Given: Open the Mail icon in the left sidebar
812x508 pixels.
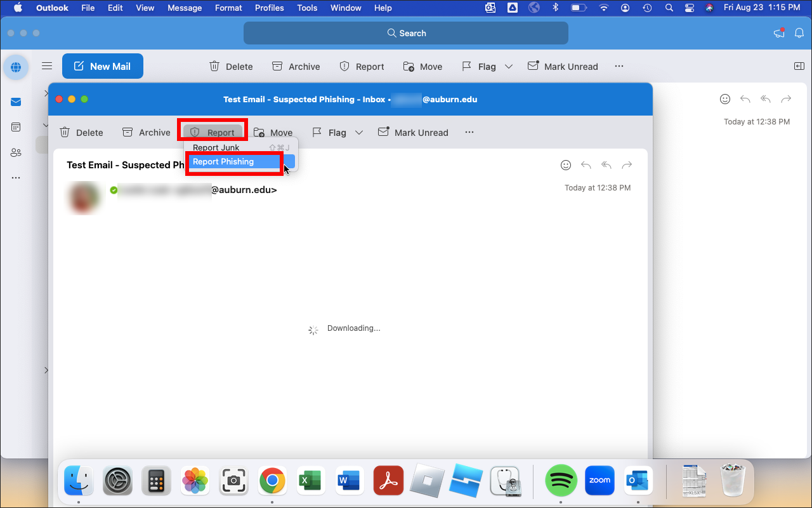Looking at the screenshot, I should click(16, 102).
